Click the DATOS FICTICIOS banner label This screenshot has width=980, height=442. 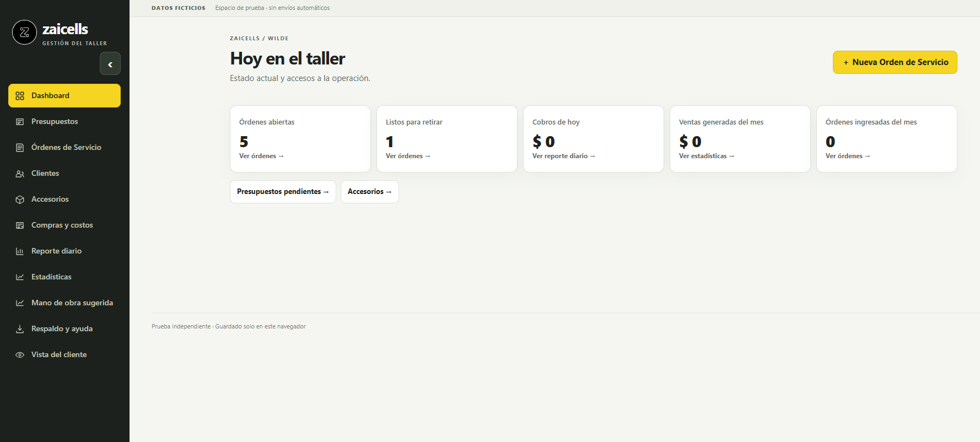pos(179,8)
